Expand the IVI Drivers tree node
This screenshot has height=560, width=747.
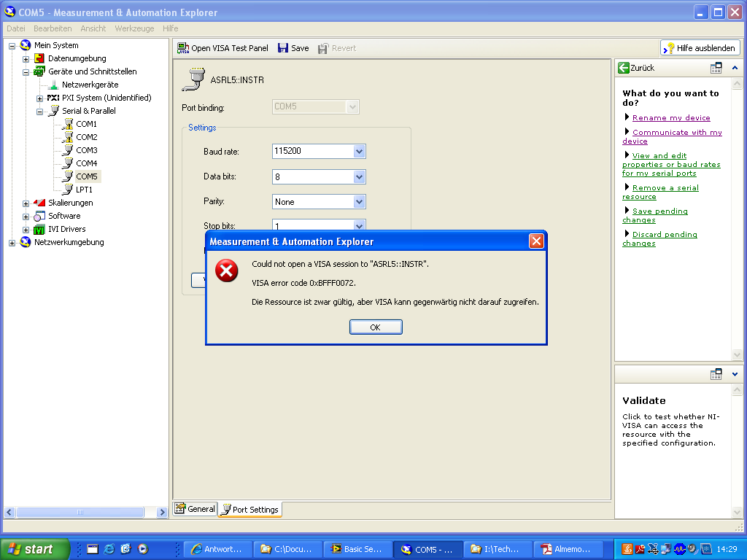(x=26, y=230)
